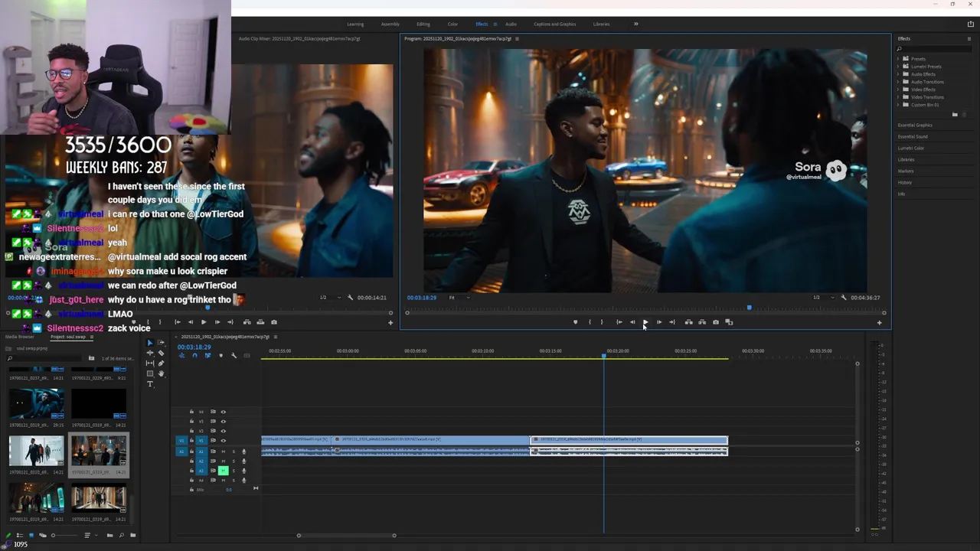The image size is (980, 551).
Task: Toggle visibility eye for track V3
Action: [x=224, y=422]
